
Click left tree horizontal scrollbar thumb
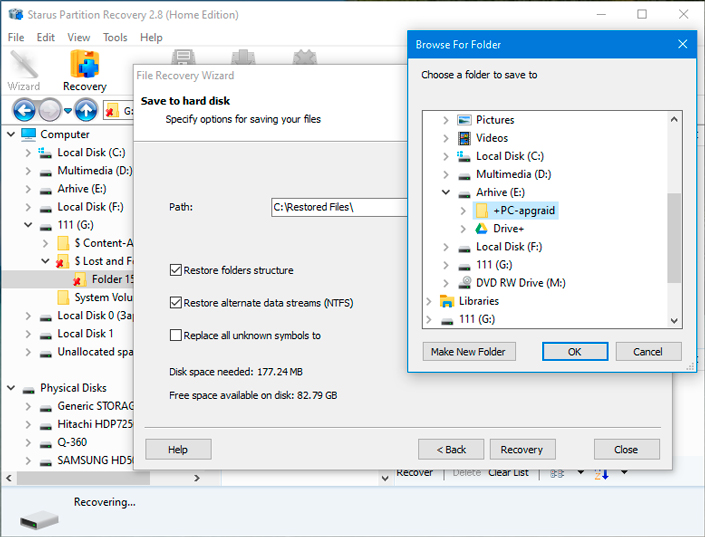click(x=83, y=478)
